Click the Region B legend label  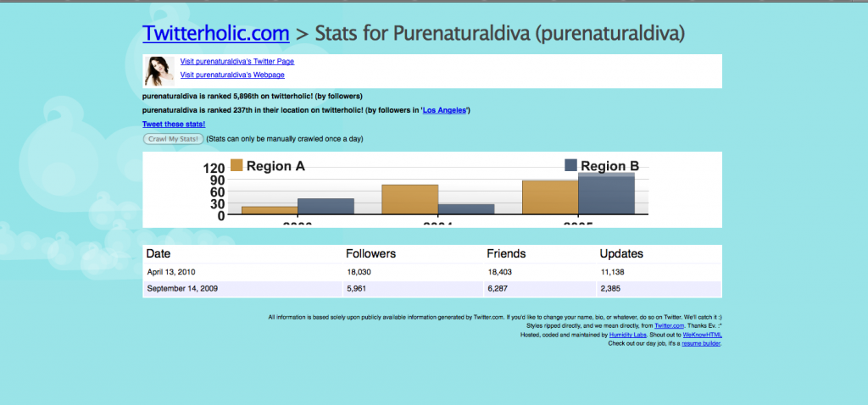[x=610, y=166]
